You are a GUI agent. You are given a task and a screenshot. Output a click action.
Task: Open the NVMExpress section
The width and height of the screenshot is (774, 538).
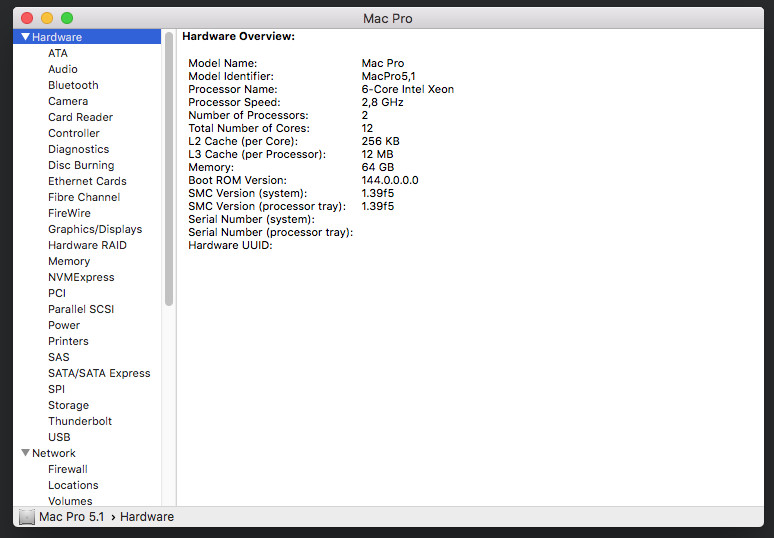[x=81, y=277]
